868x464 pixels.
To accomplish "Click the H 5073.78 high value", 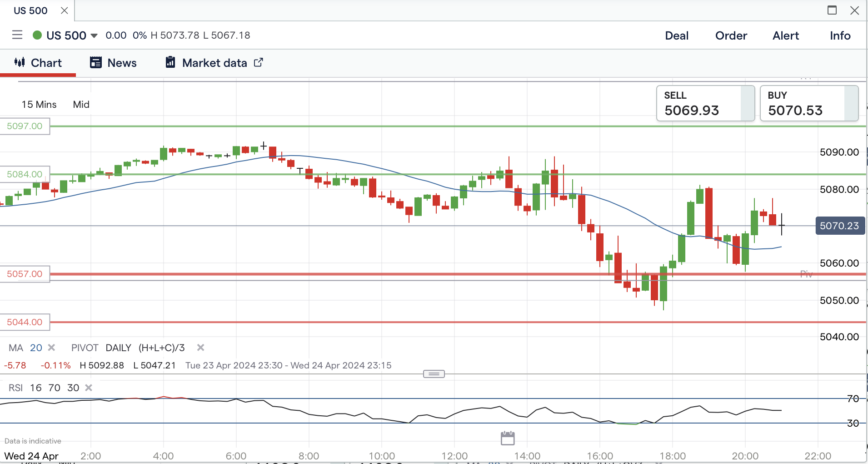I will point(175,35).
